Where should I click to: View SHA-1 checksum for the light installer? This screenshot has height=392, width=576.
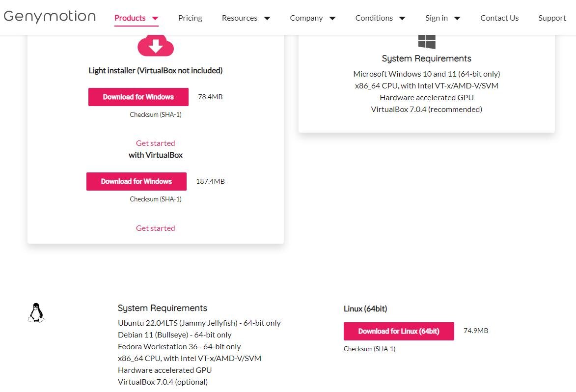[x=155, y=114]
